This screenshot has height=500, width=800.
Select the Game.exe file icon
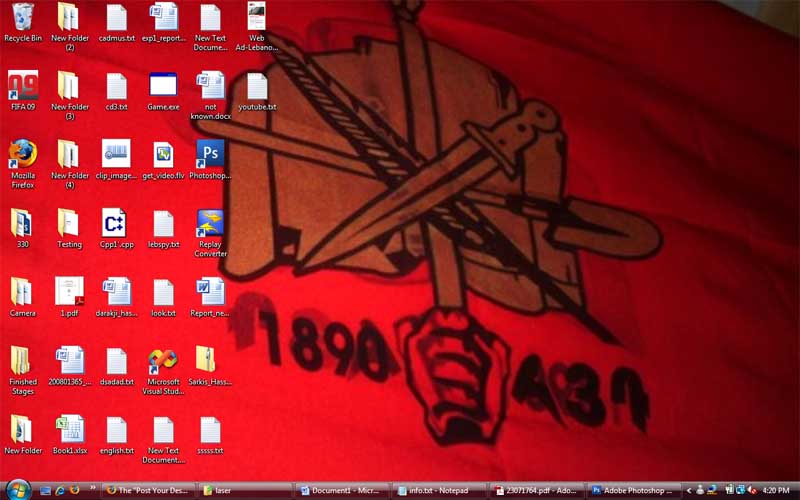(x=163, y=86)
